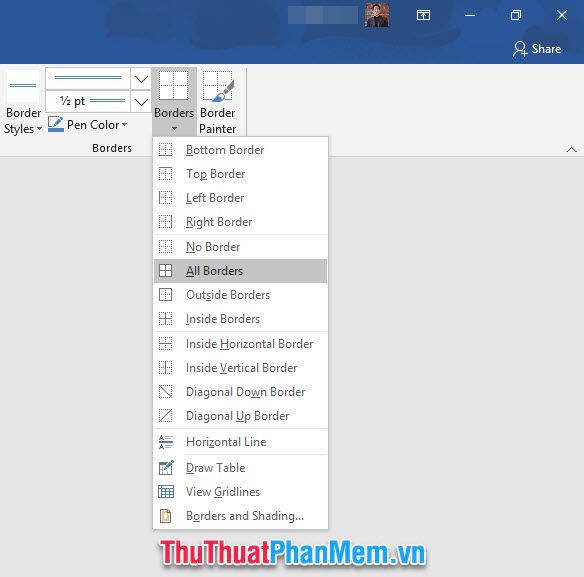Expand the Pen Color dropdown arrow
The height and width of the screenshot is (577, 584).
[x=124, y=124]
